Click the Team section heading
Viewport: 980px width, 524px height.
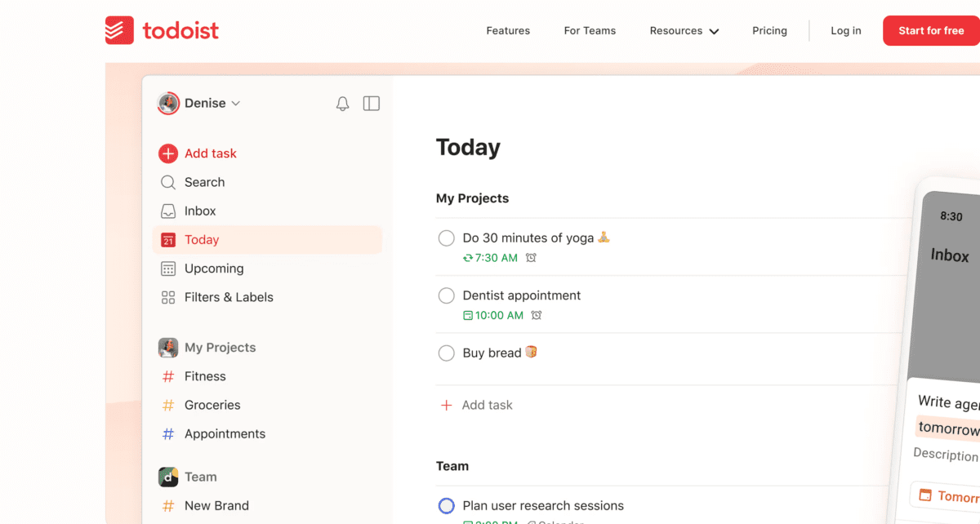click(452, 466)
